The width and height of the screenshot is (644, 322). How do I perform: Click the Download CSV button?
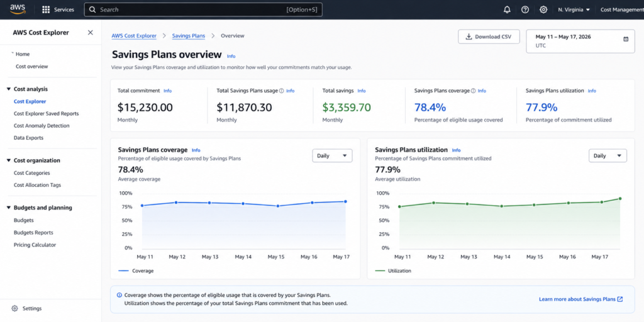(489, 36)
